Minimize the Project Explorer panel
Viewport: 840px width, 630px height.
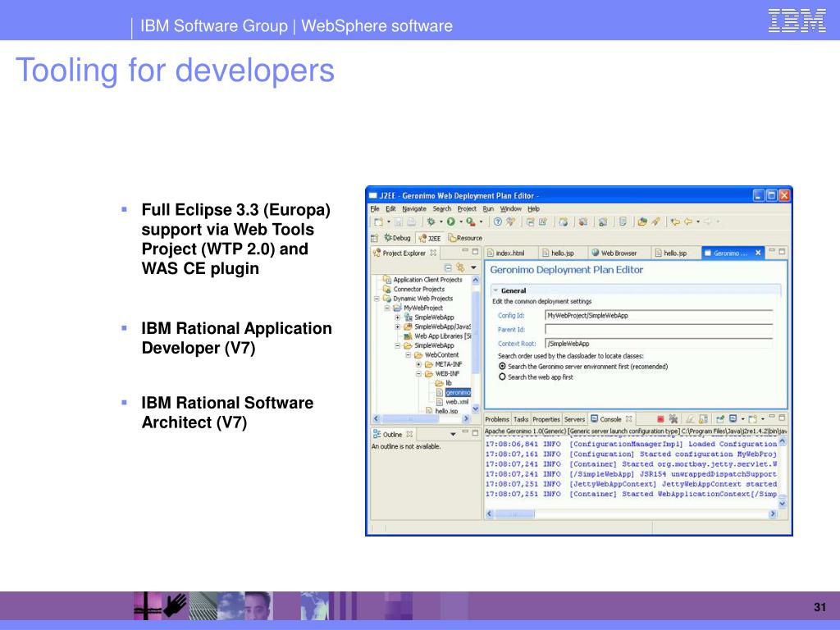pyautogui.click(x=464, y=251)
